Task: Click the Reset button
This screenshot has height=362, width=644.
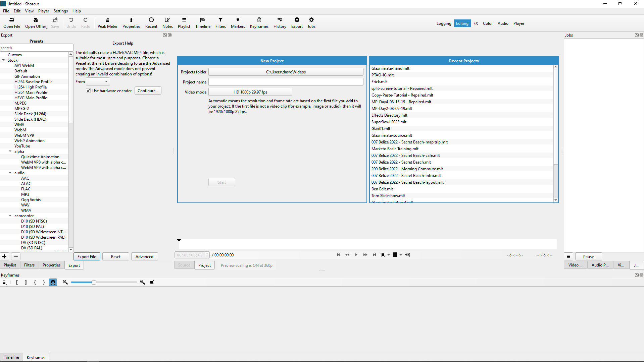Action: click(116, 257)
